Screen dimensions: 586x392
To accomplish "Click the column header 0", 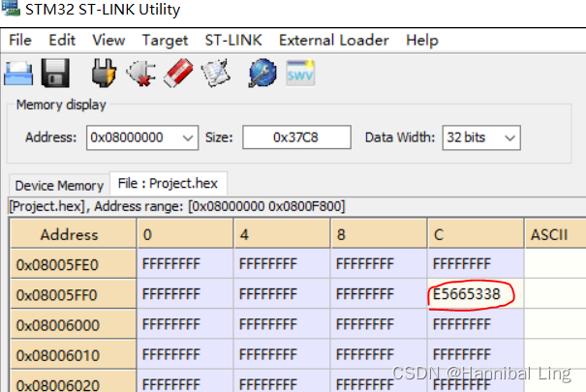I will tap(185, 234).
